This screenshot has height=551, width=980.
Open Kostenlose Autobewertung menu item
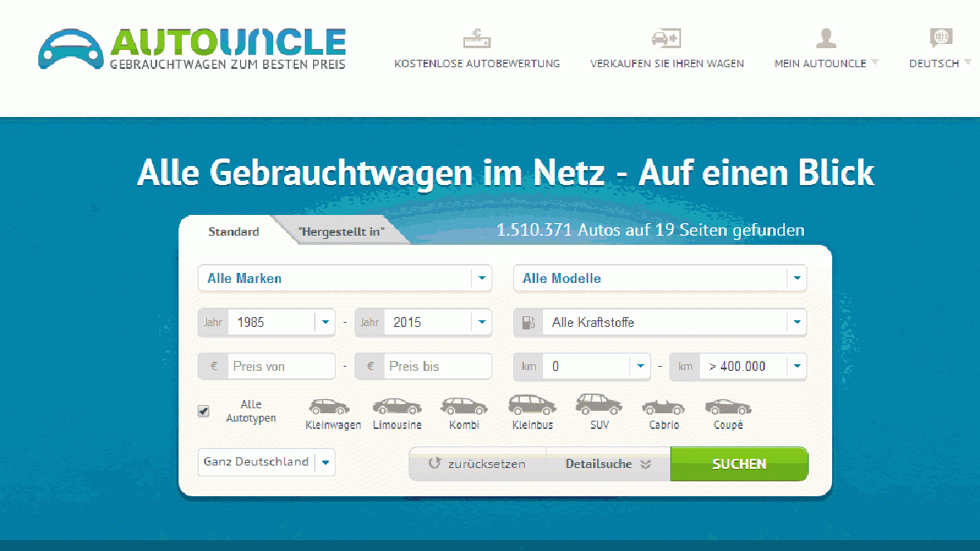click(477, 64)
